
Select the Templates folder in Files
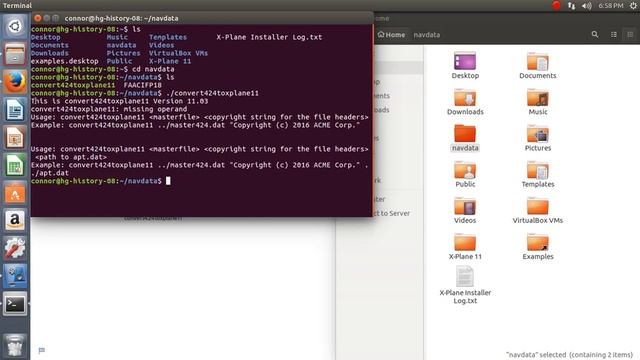[x=538, y=174]
